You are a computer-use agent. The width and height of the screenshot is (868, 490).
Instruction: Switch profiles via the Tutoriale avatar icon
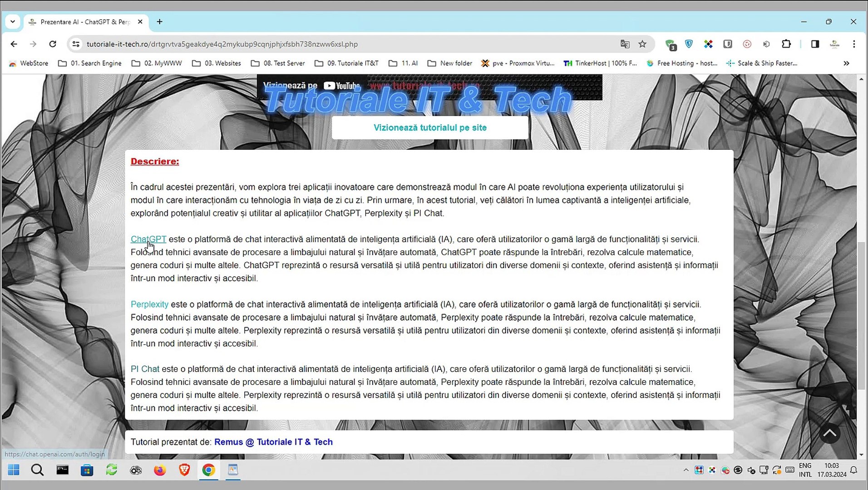(x=835, y=44)
